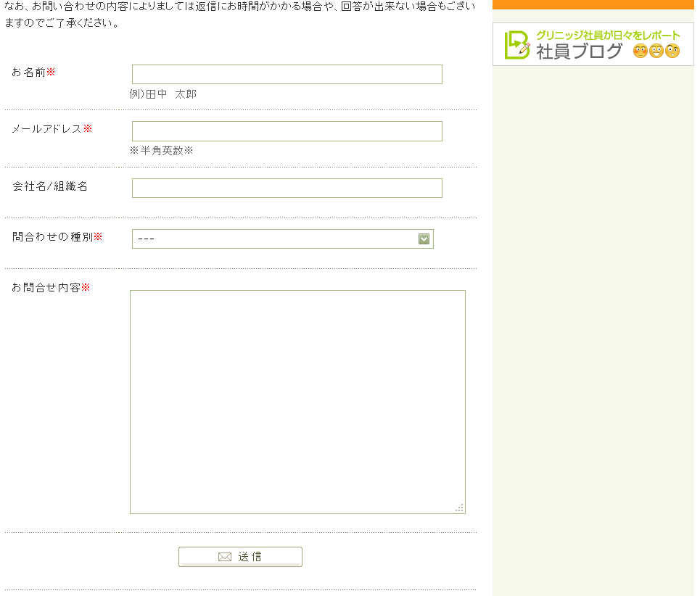Screen dimensions: 700x596
Task: Click the メールアドレス field label
Action: tap(46, 129)
